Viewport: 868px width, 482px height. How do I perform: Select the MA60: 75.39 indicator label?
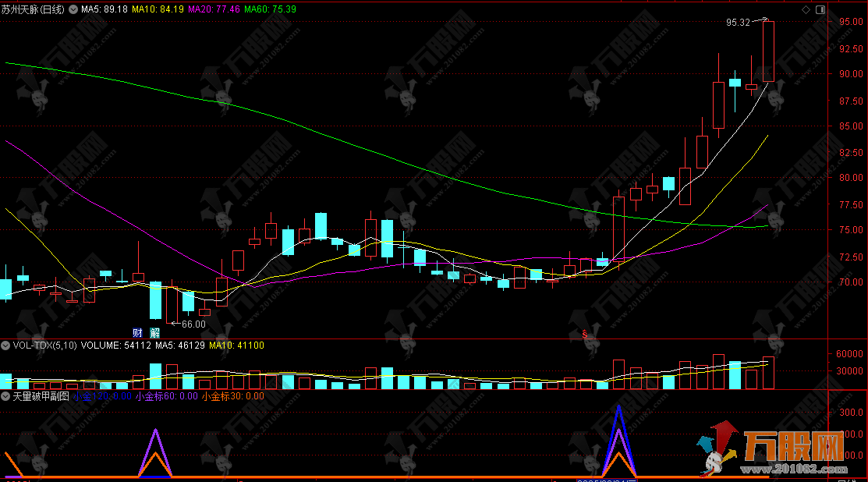[270, 9]
